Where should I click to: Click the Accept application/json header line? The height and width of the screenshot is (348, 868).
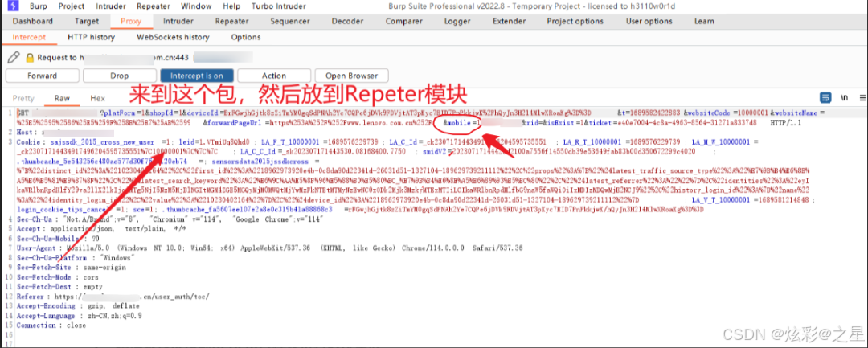(x=102, y=228)
